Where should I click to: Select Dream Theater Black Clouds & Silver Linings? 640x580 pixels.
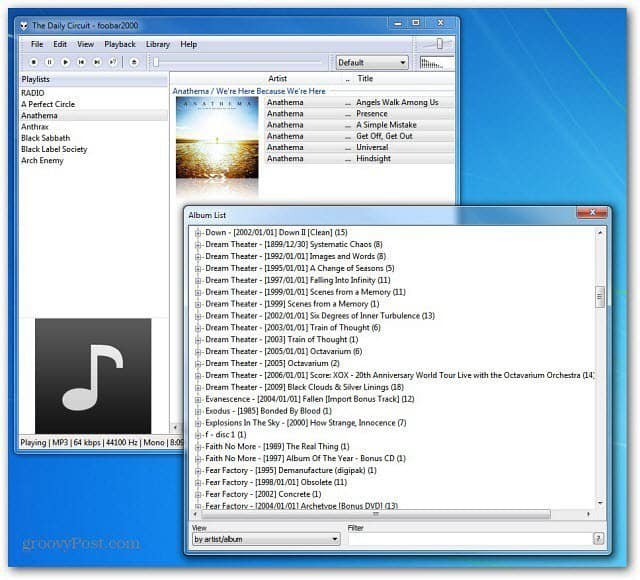point(304,387)
